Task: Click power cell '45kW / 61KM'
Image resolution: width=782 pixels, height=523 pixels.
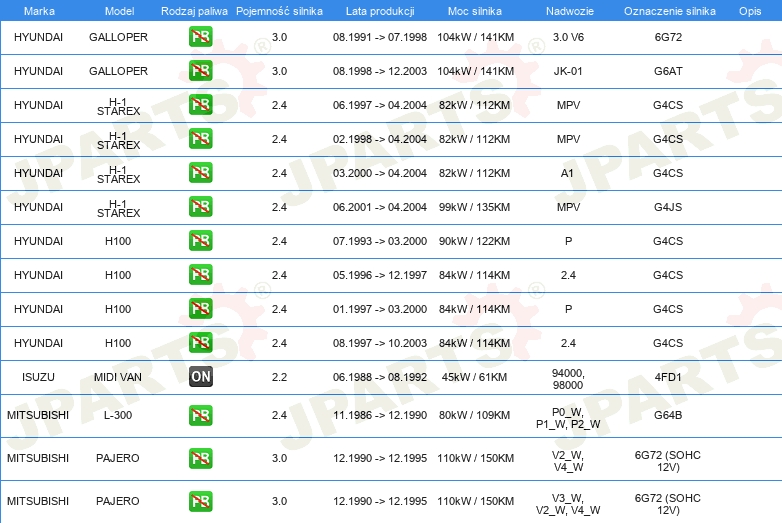Action: pyautogui.click(x=475, y=377)
